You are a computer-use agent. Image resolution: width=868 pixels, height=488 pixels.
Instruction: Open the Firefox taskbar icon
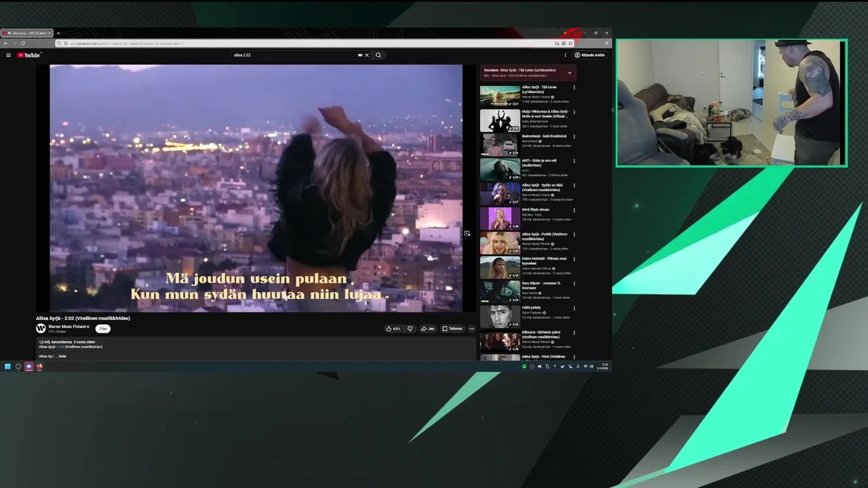pyautogui.click(x=39, y=367)
